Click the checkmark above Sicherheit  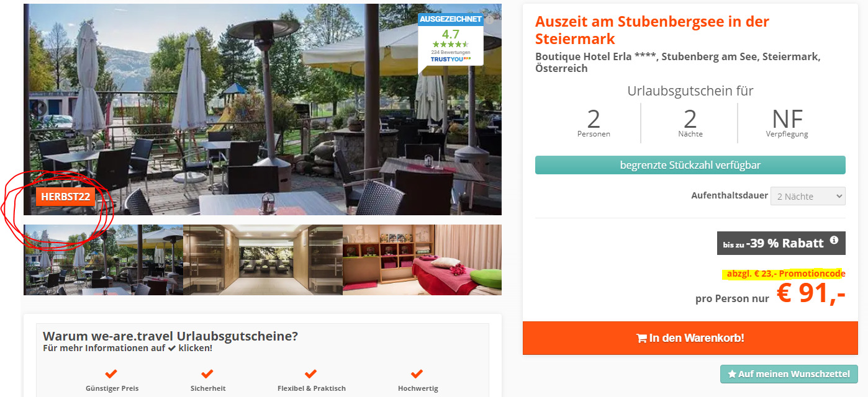click(x=207, y=373)
